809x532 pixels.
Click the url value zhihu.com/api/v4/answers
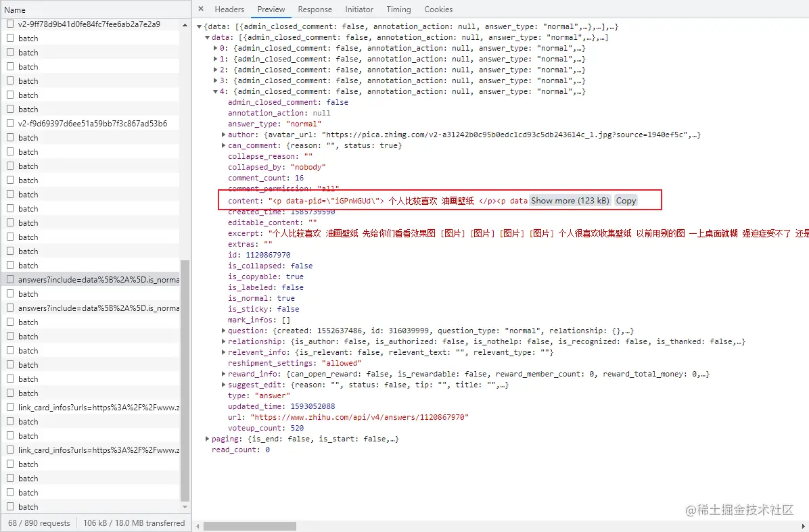pyautogui.click(x=360, y=417)
